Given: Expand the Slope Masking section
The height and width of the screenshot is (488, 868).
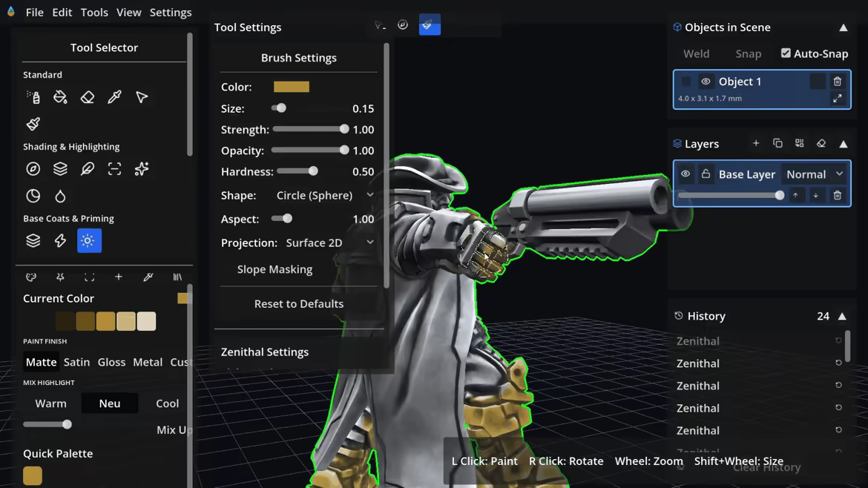Looking at the screenshot, I should 274,269.
